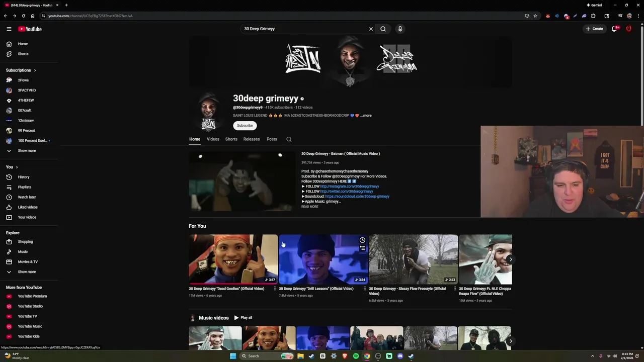Open the channel Releases tab

tap(252, 139)
